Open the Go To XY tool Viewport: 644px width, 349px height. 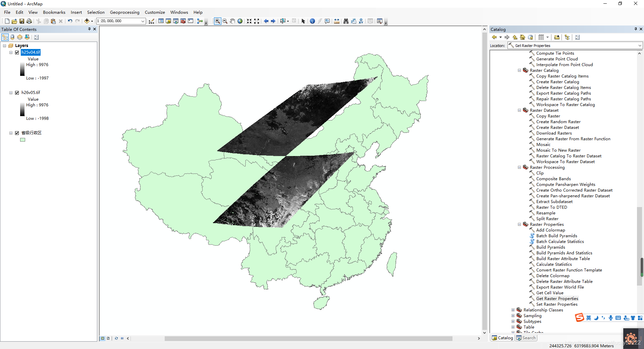[362, 21]
